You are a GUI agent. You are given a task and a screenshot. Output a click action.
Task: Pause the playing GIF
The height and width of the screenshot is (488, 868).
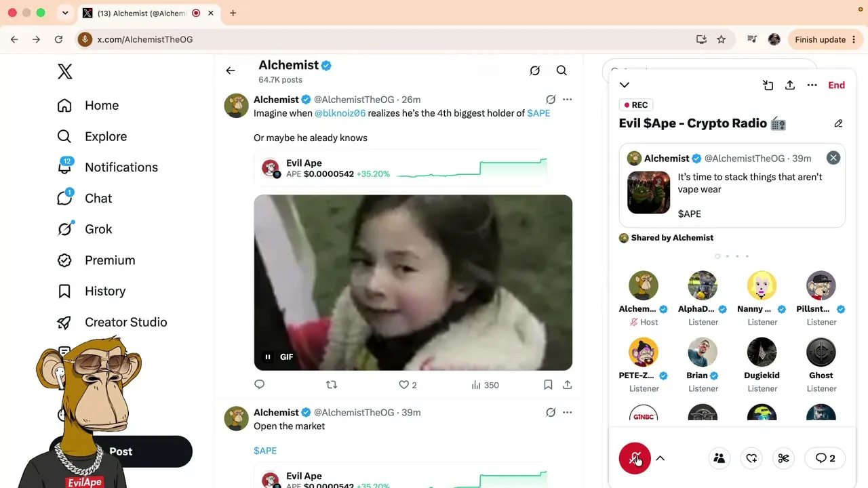click(x=268, y=357)
